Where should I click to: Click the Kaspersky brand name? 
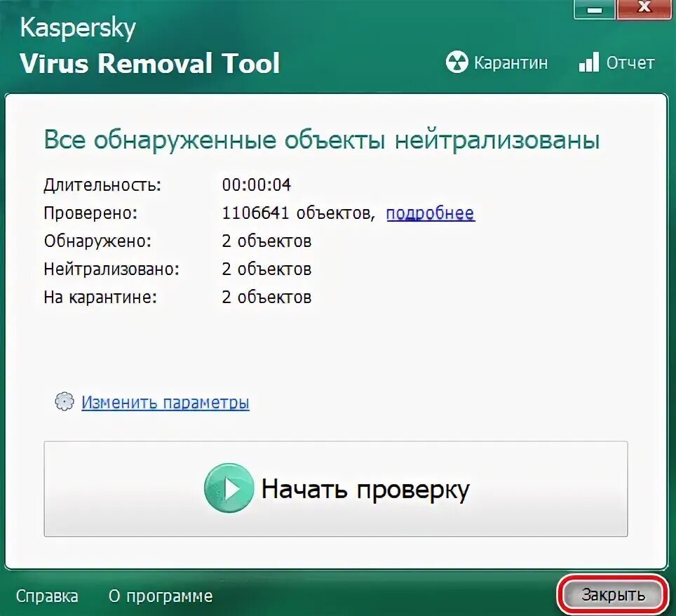78,29
